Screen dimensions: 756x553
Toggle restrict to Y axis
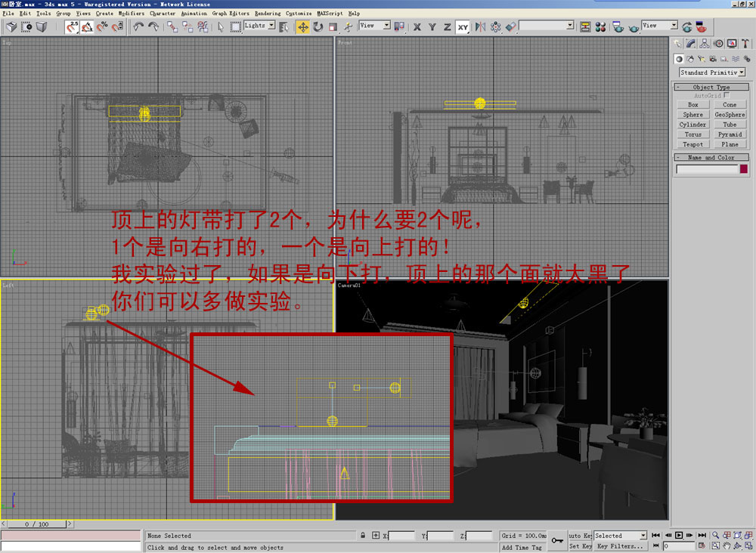432,27
